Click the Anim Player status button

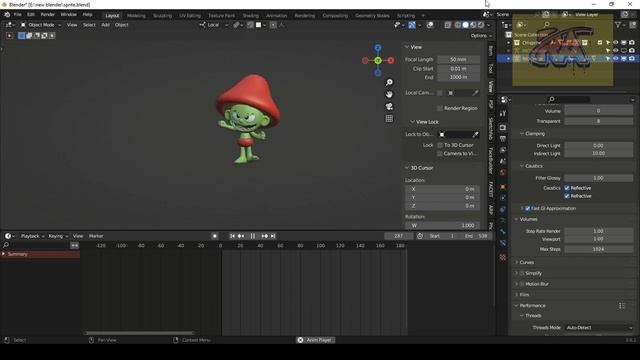316,340
